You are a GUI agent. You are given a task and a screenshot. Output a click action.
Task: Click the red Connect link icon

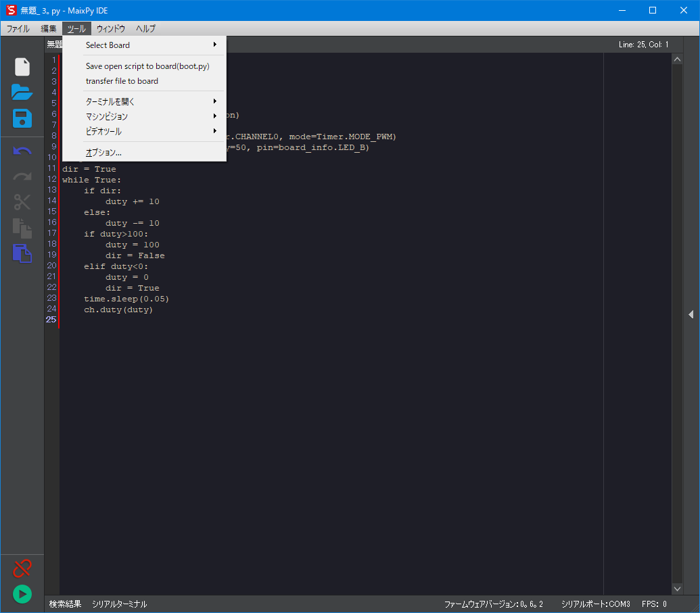(22, 568)
